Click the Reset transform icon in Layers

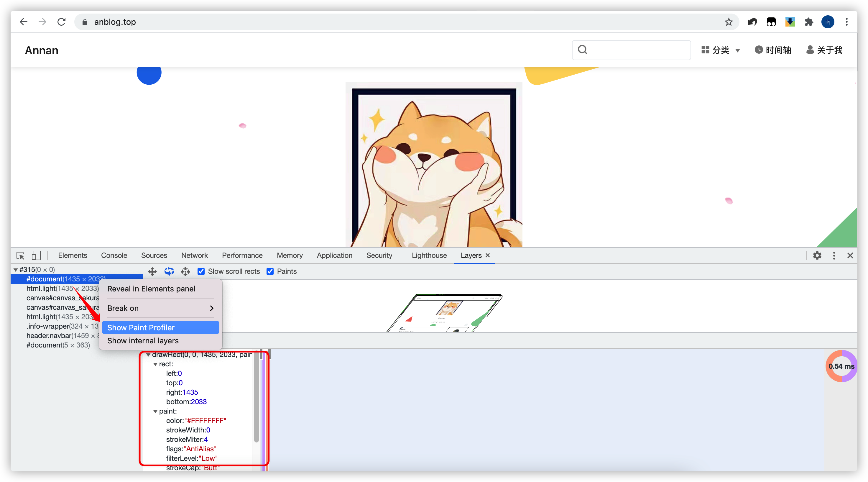coord(185,271)
